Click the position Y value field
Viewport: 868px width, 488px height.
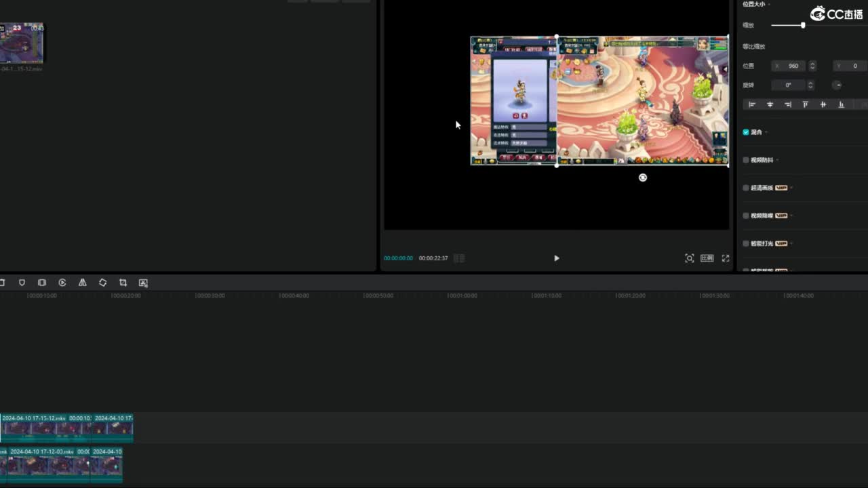click(850, 66)
